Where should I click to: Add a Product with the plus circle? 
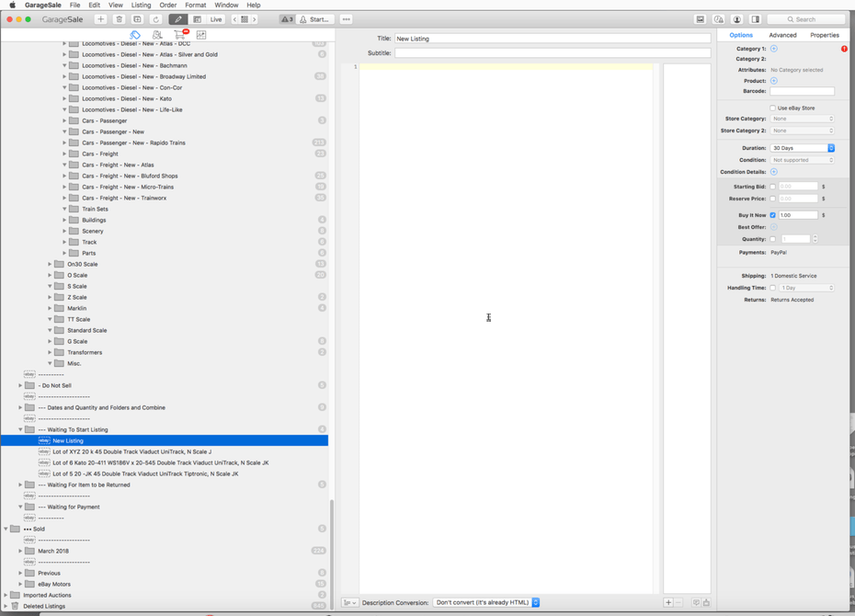point(774,81)
